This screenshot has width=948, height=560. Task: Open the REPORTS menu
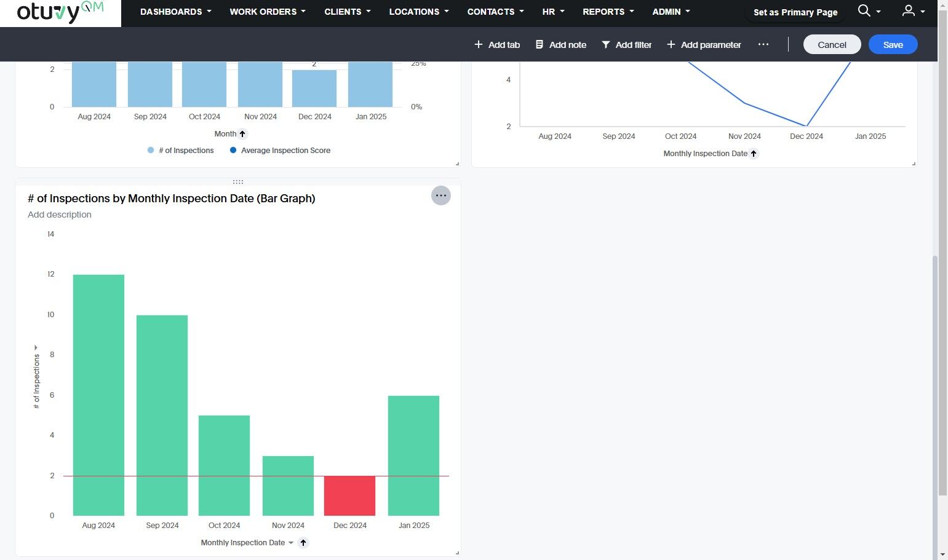(608, 12)
